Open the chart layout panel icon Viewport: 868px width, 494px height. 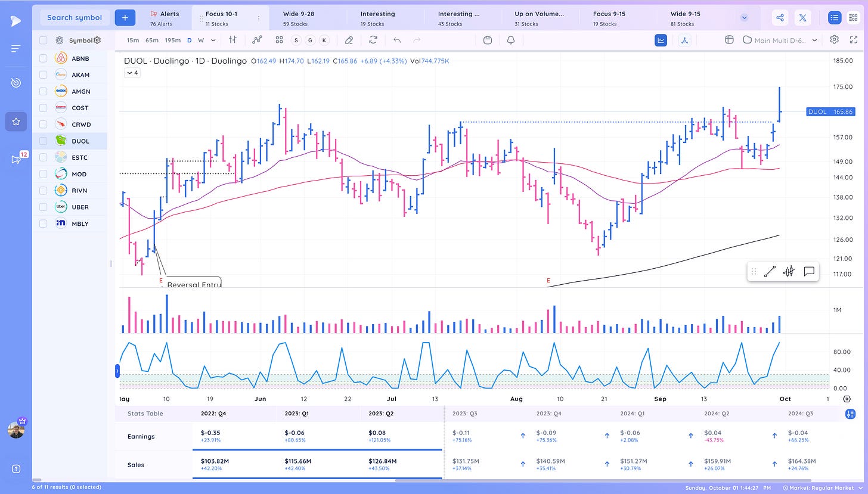coord(728,40)
